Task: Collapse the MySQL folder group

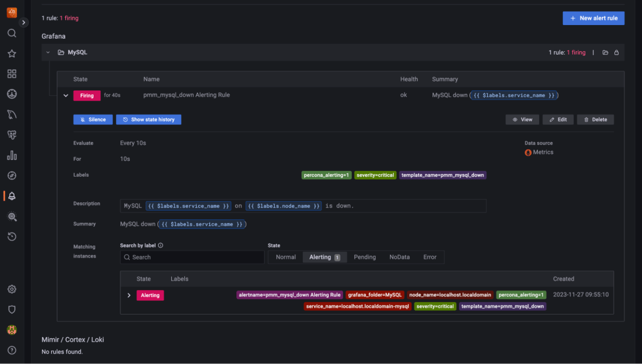Action: [x=48, y=53]
